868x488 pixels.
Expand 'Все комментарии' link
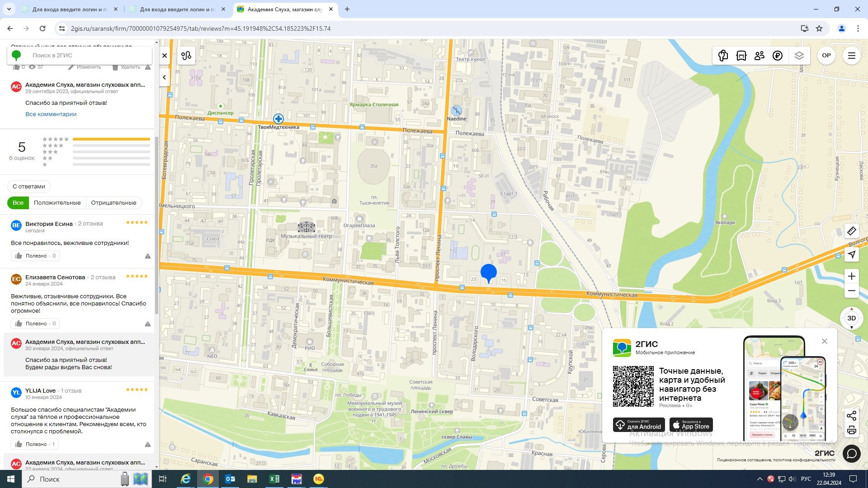pos(51,114)
